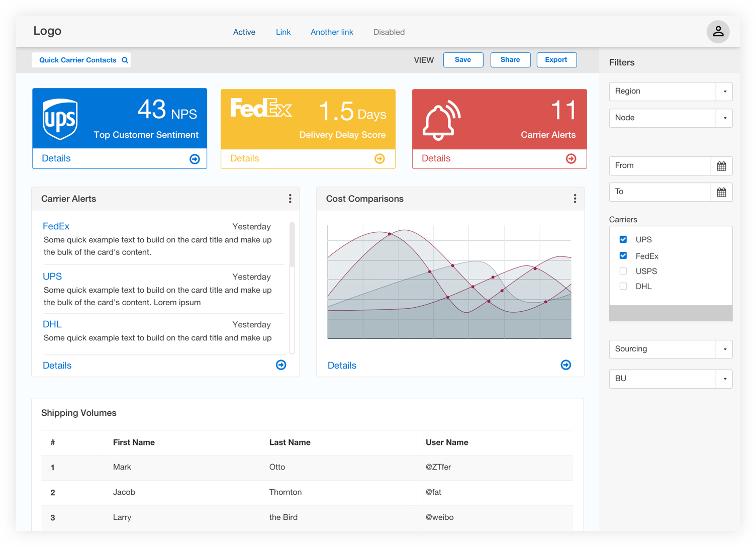The height and width of the screenshot is (547, 756).
Task: Click the arrow icon in Cost Comparisons footer
Action: coord(566,365)
